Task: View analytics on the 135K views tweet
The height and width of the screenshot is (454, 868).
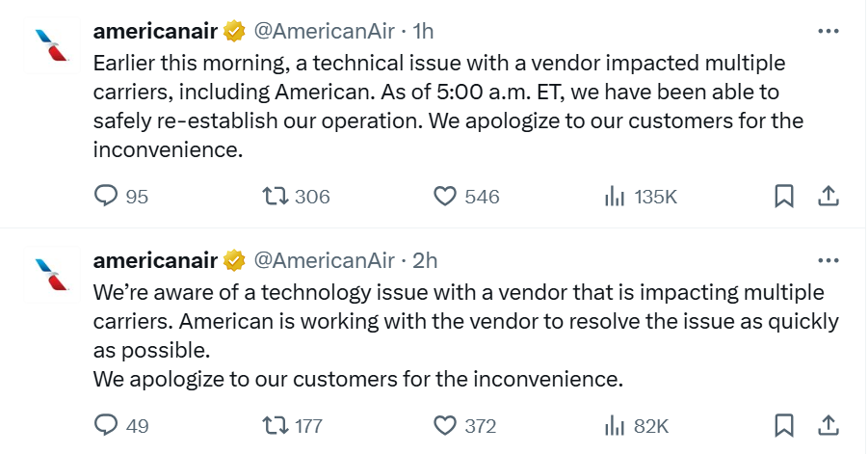Action: [x=614, y=197]
